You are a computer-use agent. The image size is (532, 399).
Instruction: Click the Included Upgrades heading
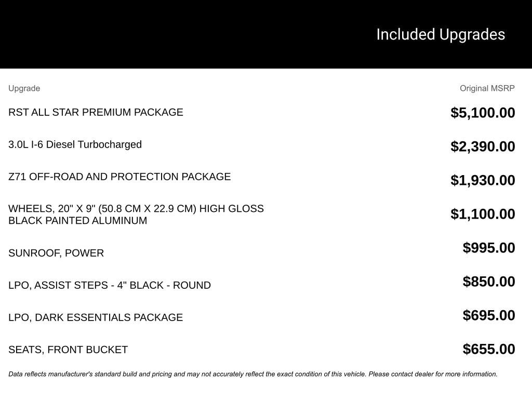[441, 34]
